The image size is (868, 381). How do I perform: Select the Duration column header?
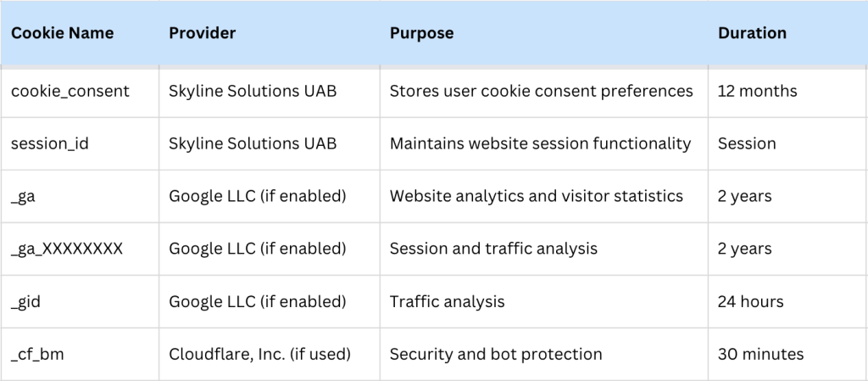(x=752, y=33)
